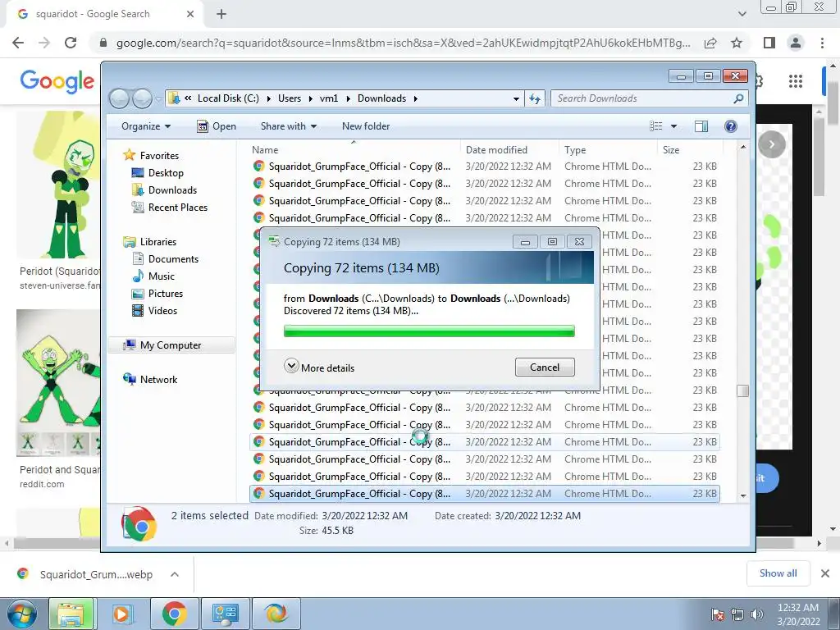Bookmark this page with the star icon
Image resolution: width=840 pixels, height=630 pixels.
coord(737,43)
